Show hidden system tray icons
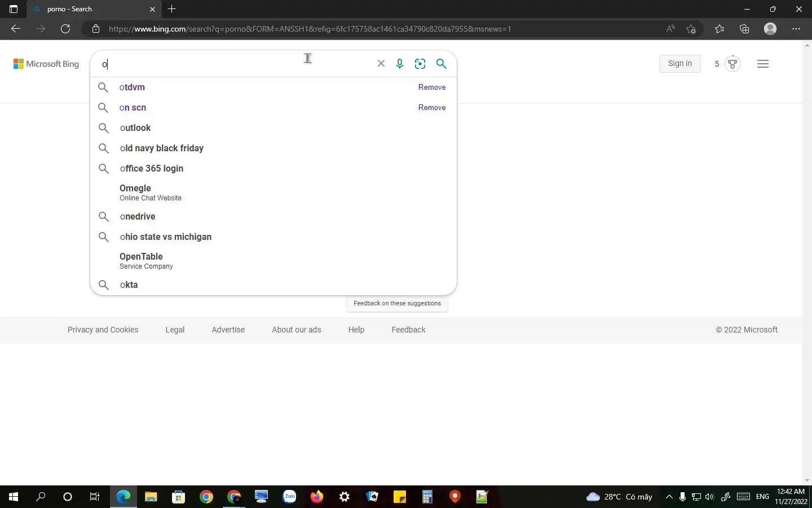The width and height of the screenshot is (812, 508). tap(669, 497)
